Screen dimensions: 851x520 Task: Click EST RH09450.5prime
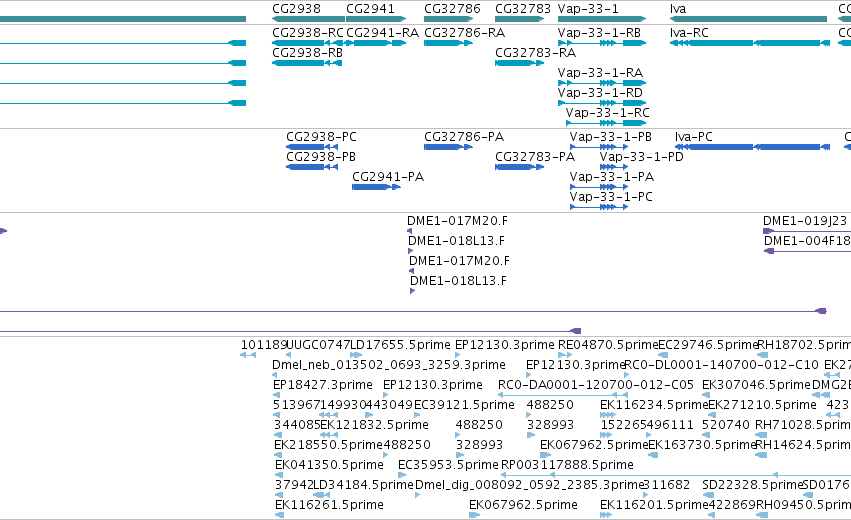click(803, 505)
